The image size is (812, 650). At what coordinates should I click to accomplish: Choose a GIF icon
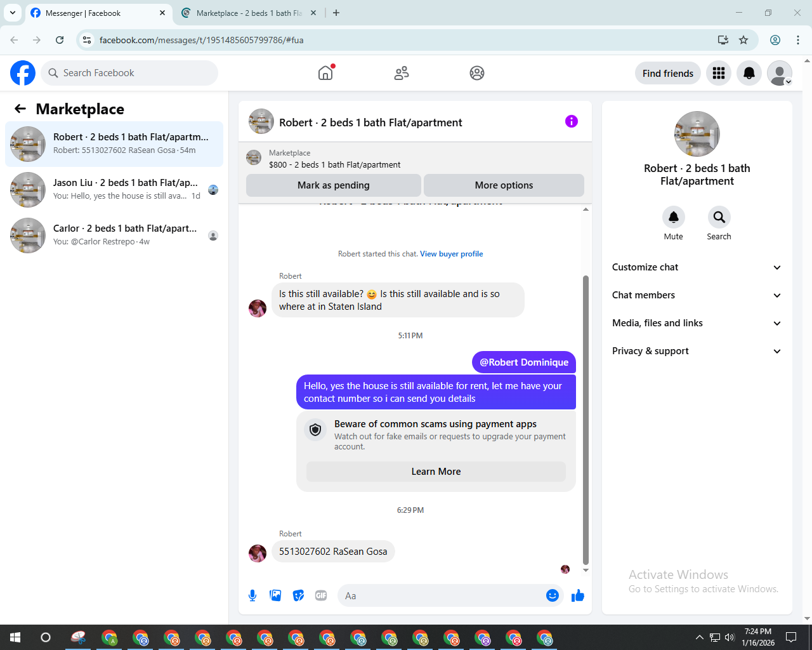[x=321, y=595]
